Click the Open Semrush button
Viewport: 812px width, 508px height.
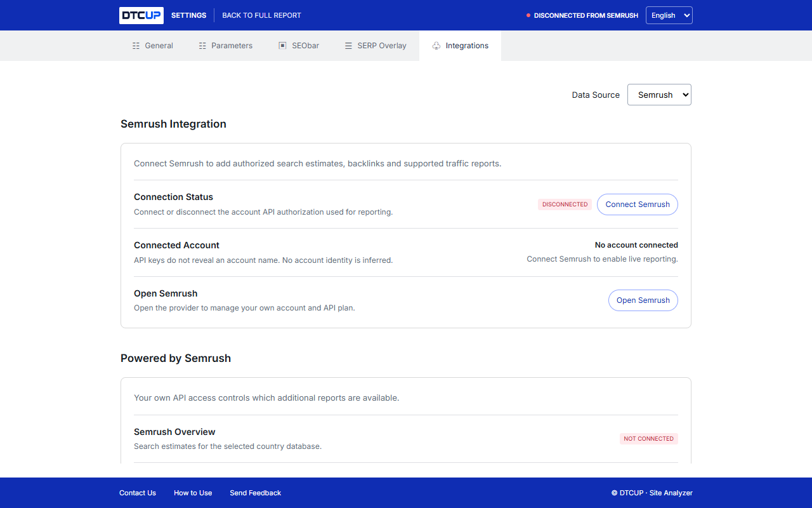coord(643,300)
